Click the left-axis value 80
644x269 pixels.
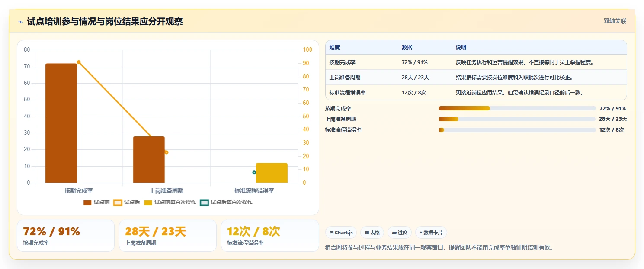27,50
